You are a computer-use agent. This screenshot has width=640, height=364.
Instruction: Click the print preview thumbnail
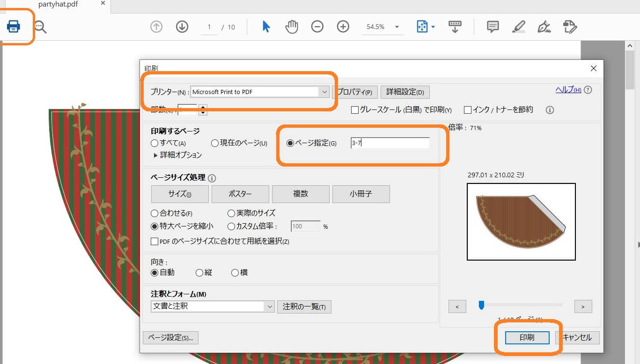point(521,222)
